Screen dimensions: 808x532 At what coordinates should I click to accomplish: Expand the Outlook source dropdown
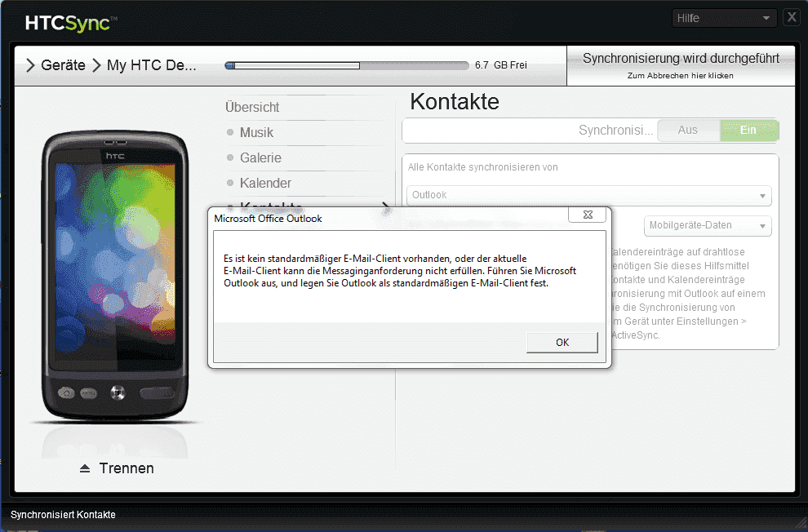589,195
